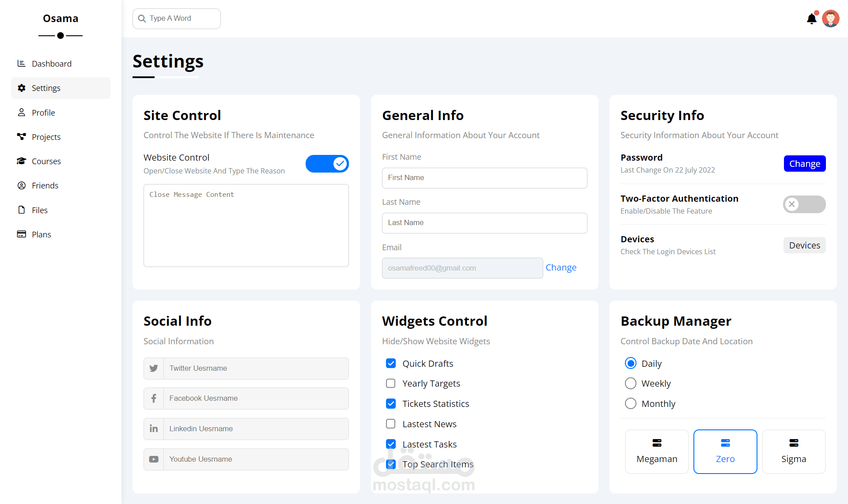The width and height of the screenshot is (848, 504).
Task: Uncheck the Tickets Statistics widget
Action: 390,404
